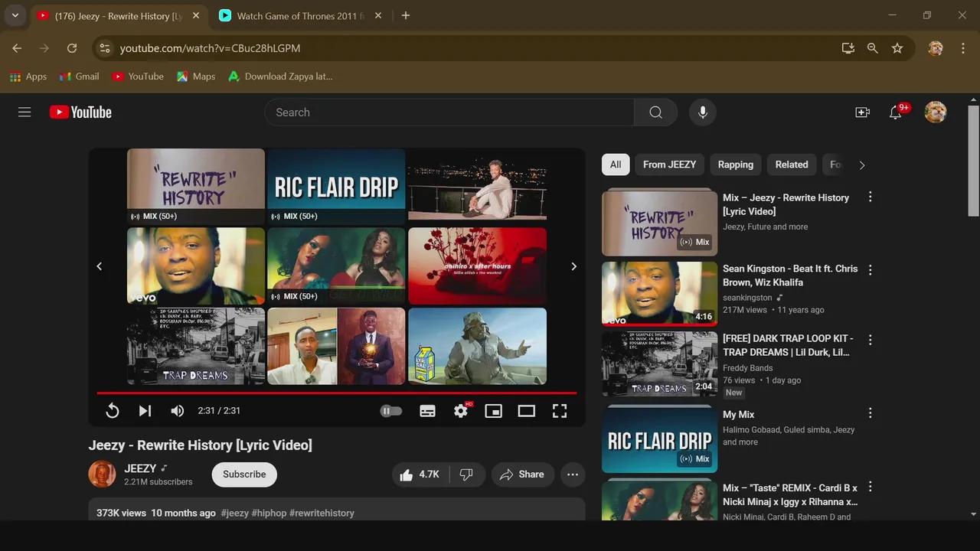980x551 pixels.
Task: Select the From JEEZY filter chip
Action: coord(669,165)
